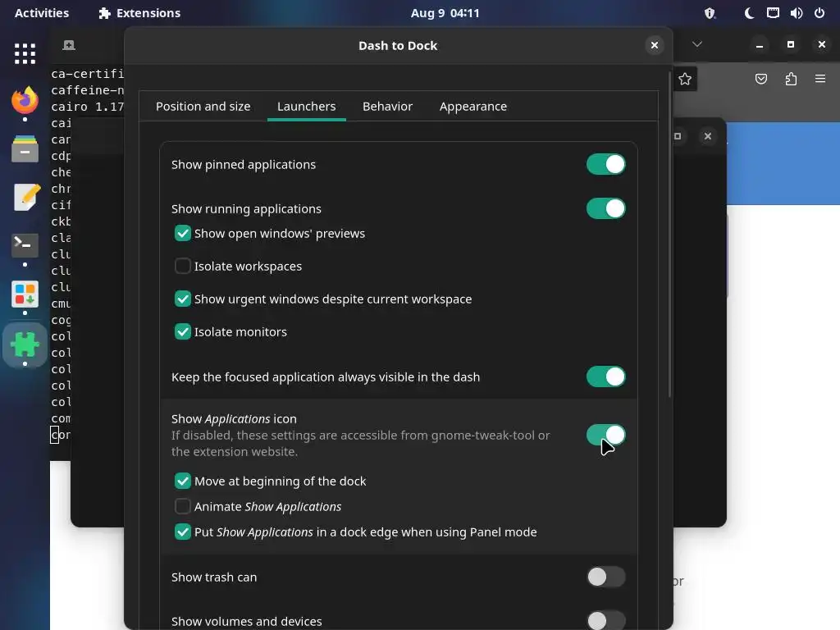Viewport: 840px width, 630px height.
Task: Click the new tab icon in terminal
Action: click(69, 45)
